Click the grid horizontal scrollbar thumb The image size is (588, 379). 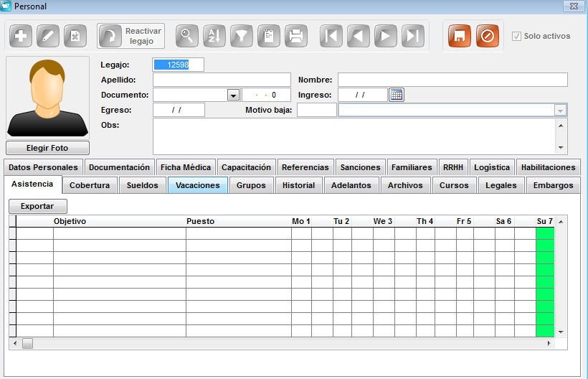tap(27, 343)
